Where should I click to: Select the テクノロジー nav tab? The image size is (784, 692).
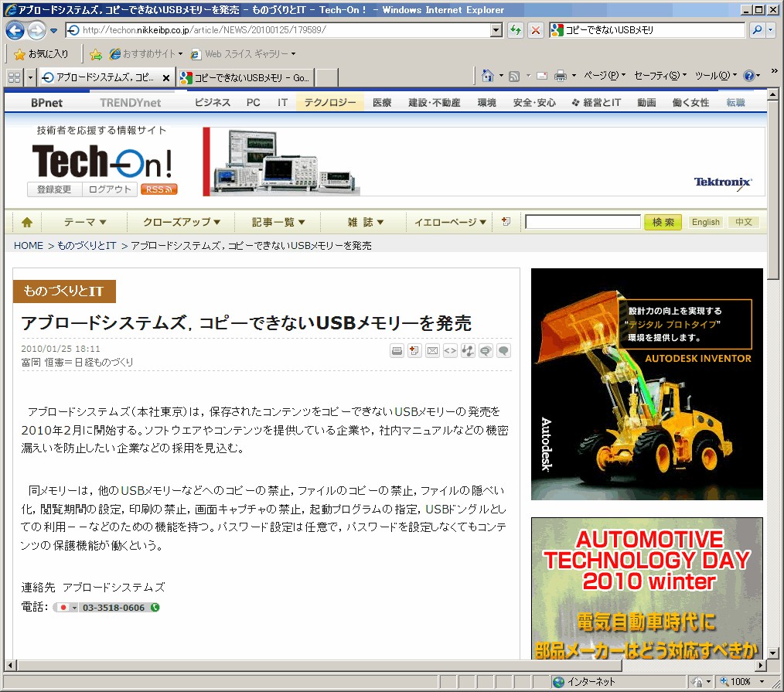pyautogui.click(x=330, y=103)
